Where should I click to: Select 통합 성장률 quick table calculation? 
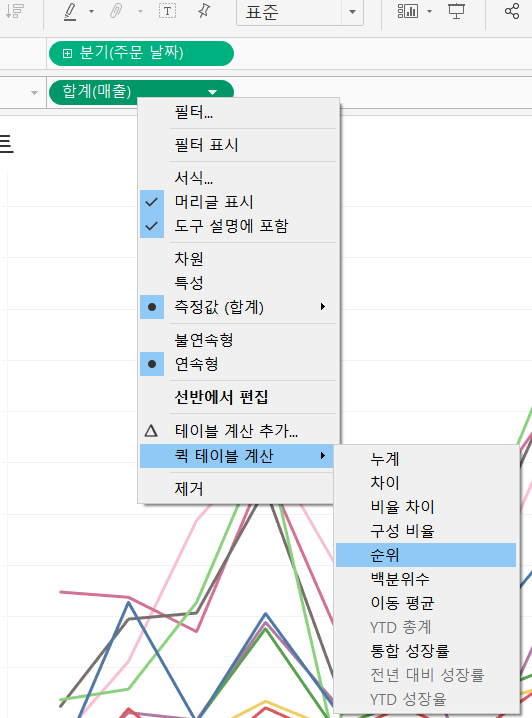[426, 651]
